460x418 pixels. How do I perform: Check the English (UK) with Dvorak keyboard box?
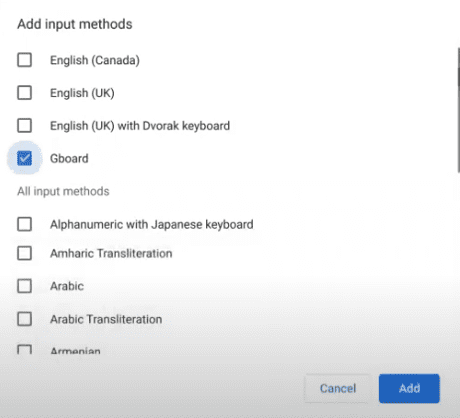coord(24,125)
